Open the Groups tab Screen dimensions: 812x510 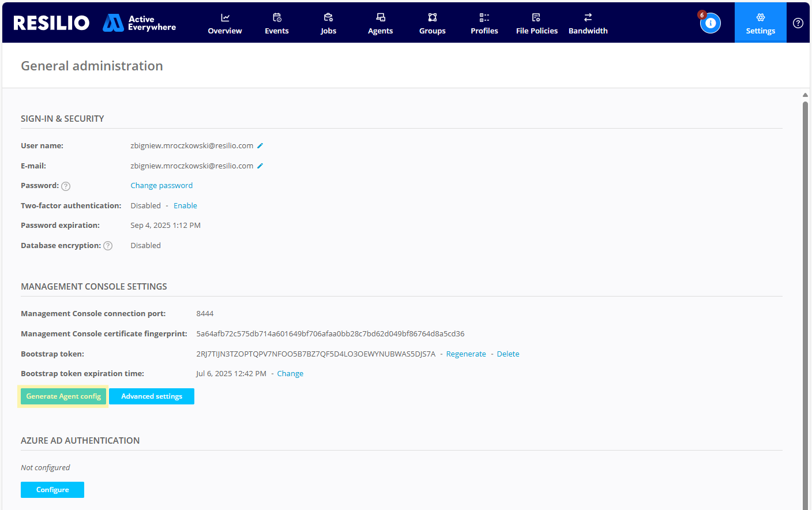click(432, 24)
